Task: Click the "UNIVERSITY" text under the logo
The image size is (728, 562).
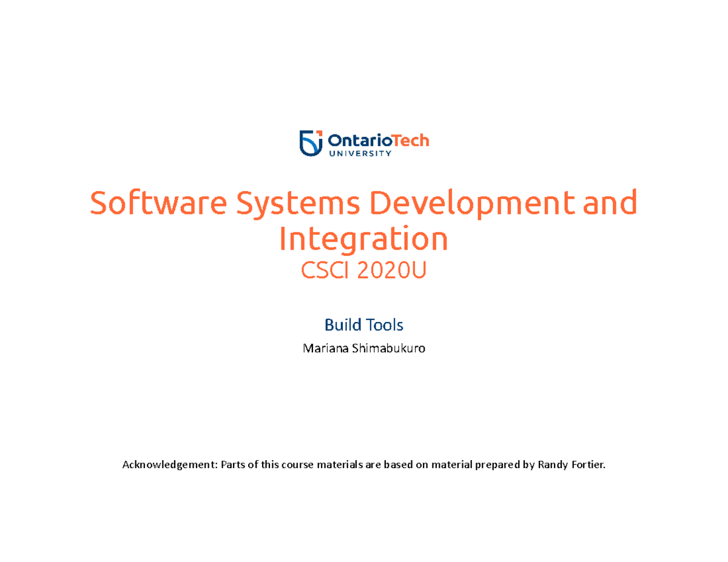Action: point(360,154)
